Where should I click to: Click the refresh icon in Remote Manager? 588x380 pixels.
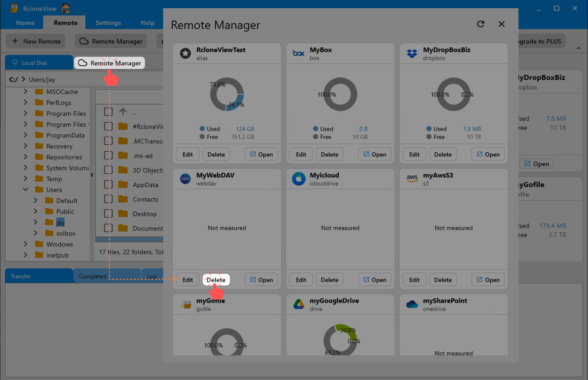[480, 24]
